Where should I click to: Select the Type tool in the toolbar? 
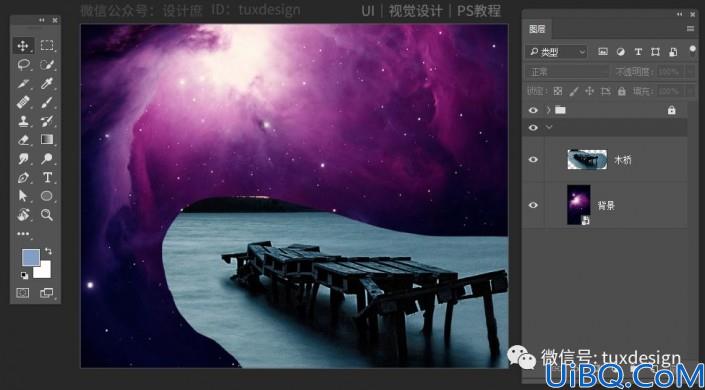(x=47, y=177)
